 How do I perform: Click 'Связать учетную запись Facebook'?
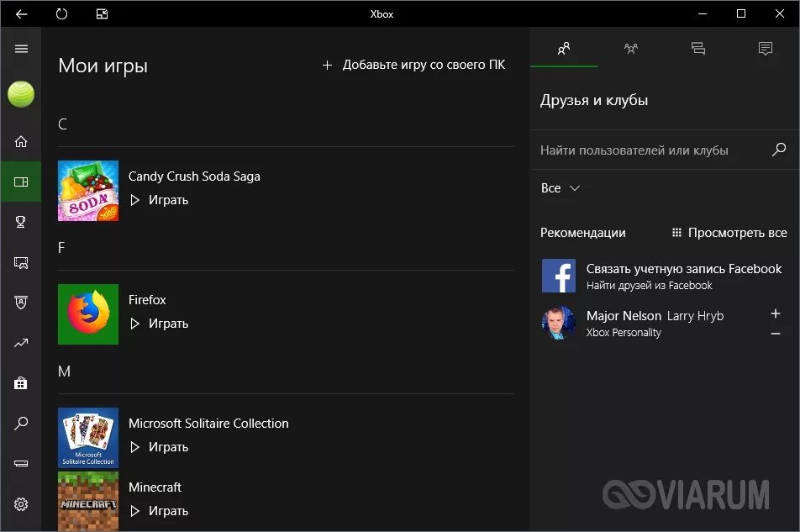(x=684, y=269)
